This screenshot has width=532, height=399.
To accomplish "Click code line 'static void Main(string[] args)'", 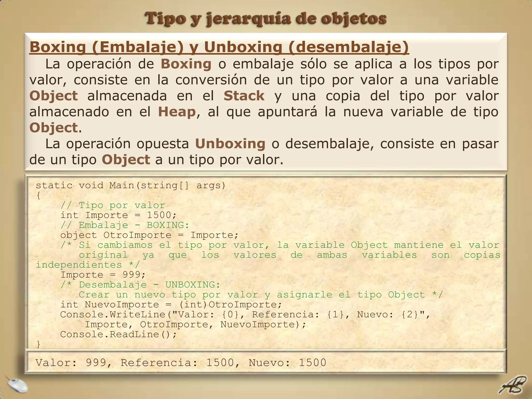I will click(131, 185).
